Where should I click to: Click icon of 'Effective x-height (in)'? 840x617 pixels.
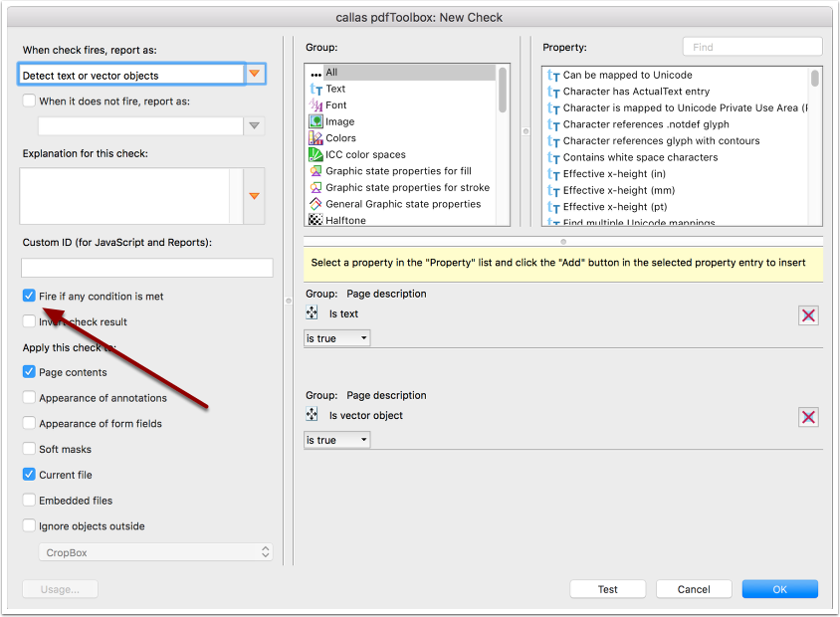click(x=553, y=174)
